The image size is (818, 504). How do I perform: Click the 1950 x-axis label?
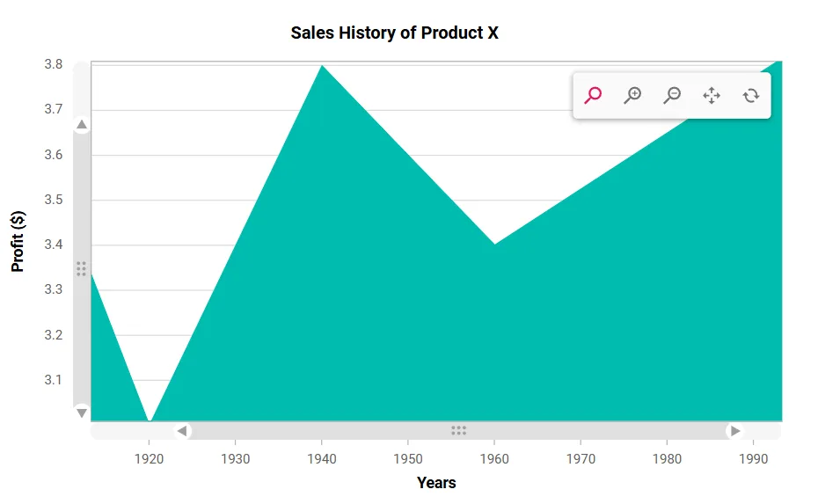tap(408, 459)
